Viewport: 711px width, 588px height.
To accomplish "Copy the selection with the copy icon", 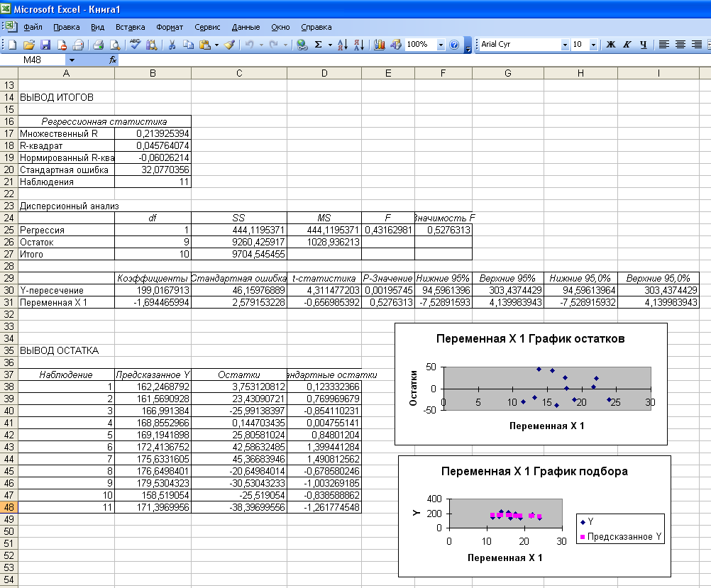I will (x=188, y=45).
